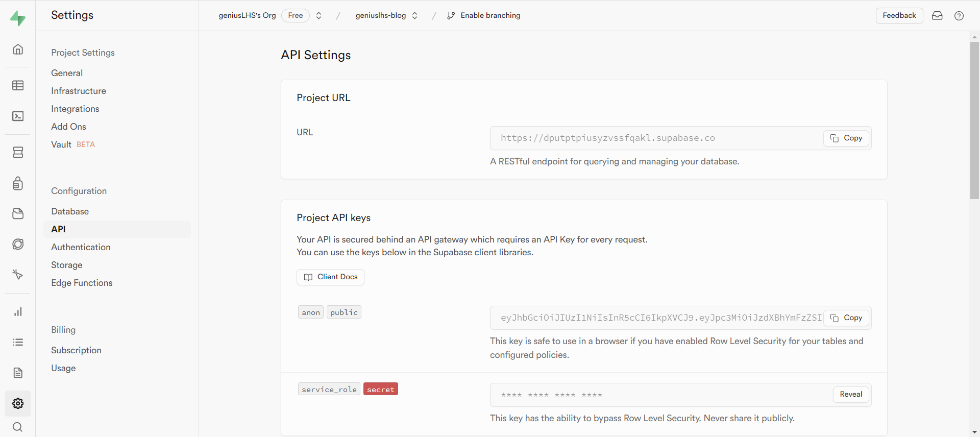Open the Authentication lock sidebar icon
The width and height of the screenshot is (980, 437).
tap(18, 183)
